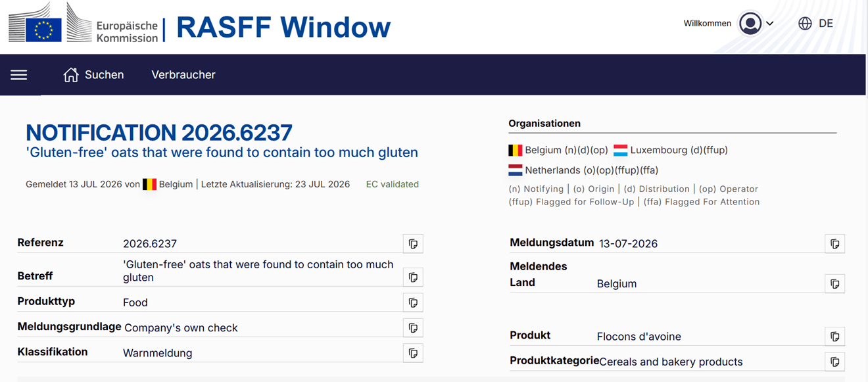Viewport: 868px width, 382px height.
Task: Click the Europäische Kommission logo
Action: tap(84, 24)
